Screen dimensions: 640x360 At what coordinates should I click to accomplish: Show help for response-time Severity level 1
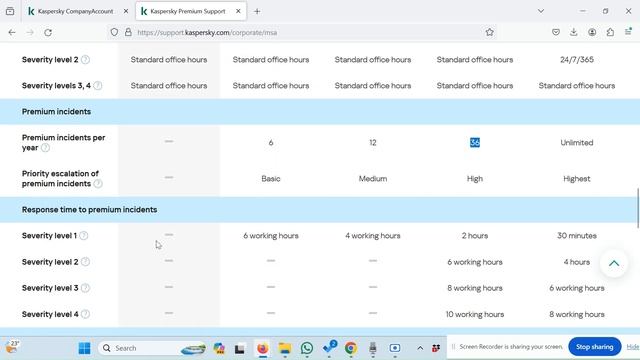84,236
